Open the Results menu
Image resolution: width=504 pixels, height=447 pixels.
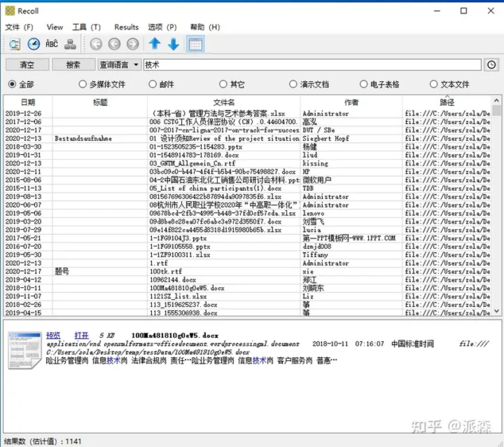tap(126, 27)
